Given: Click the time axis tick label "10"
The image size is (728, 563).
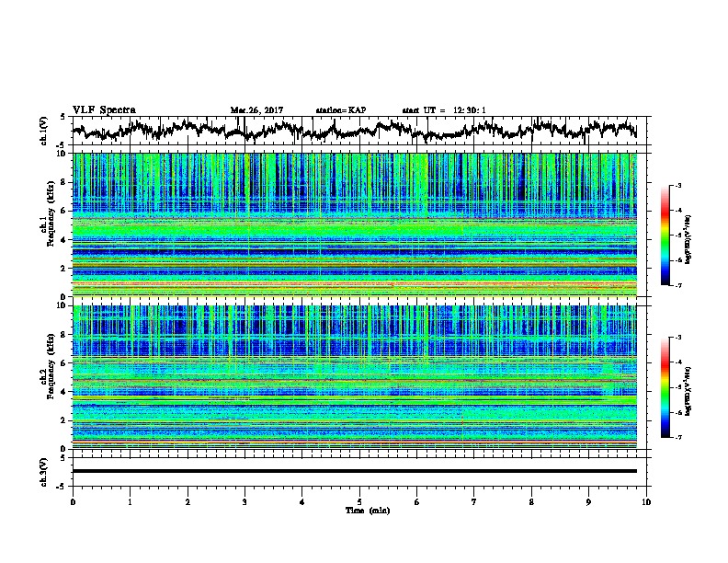Looking at the screenshot, I should [646, 502].
